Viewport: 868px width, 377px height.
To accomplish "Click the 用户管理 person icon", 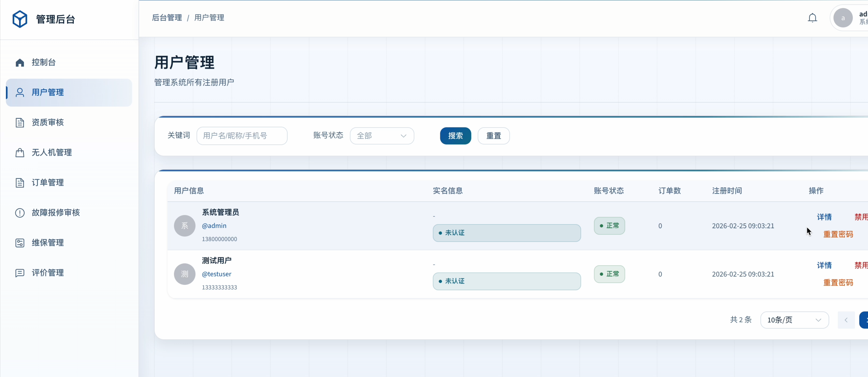I will coord(20,92).
